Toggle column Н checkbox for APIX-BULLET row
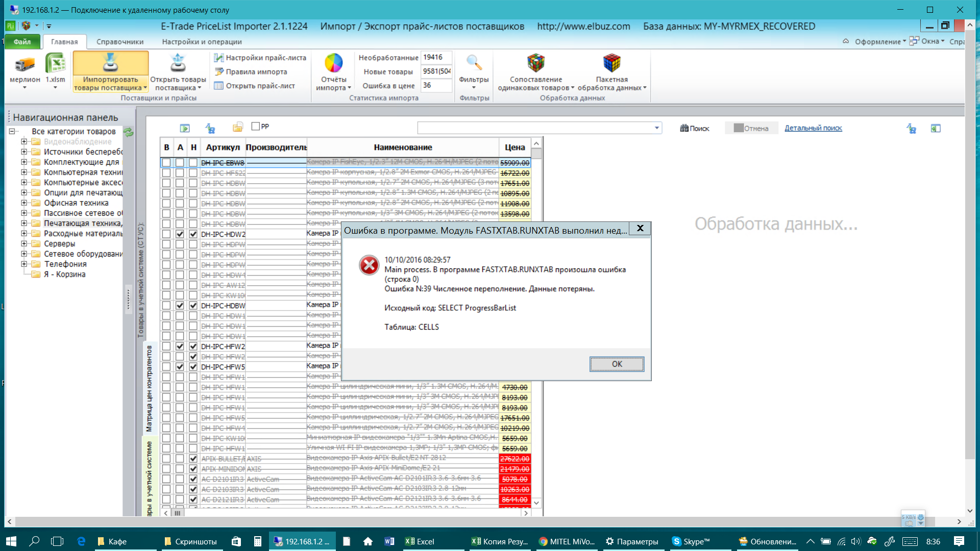The image size is (980, 551). coord(193,459)
